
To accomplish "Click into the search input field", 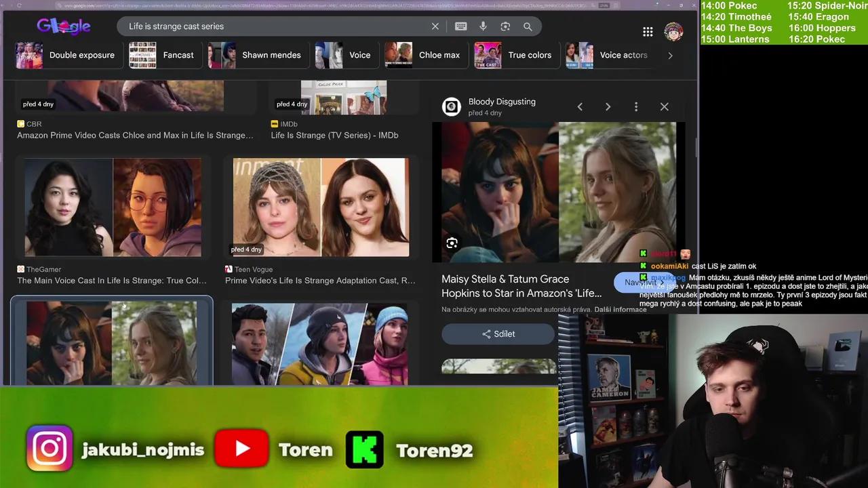I will click(271, 26).
